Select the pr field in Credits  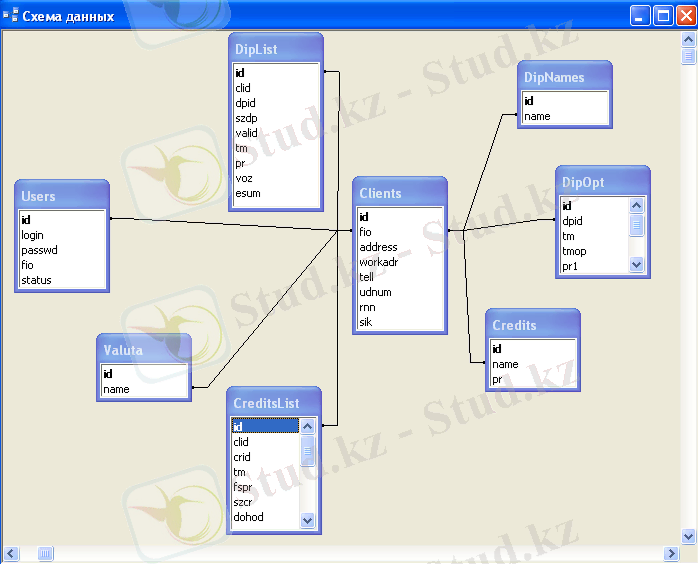(x=497, y=380)
